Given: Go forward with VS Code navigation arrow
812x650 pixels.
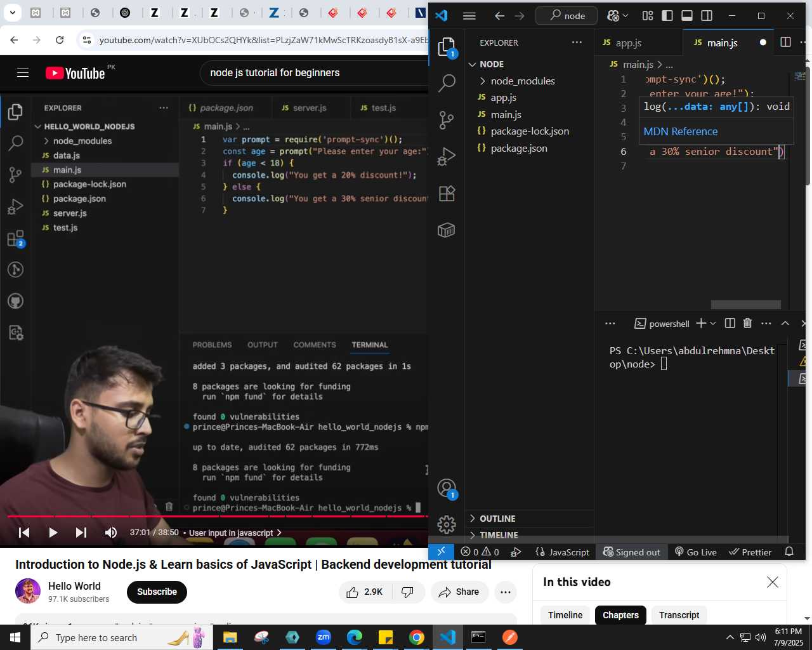Looking at the screenshot, I should coord(520,16).
